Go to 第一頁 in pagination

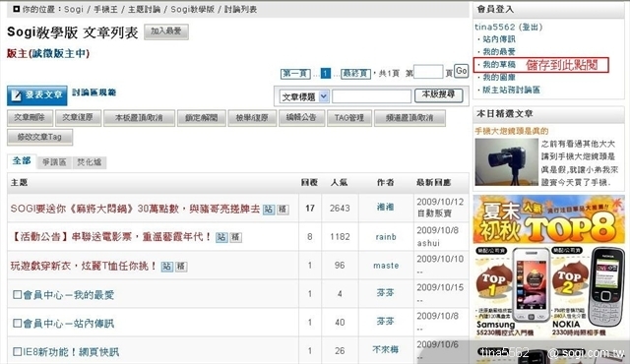(x=295, y=74)
